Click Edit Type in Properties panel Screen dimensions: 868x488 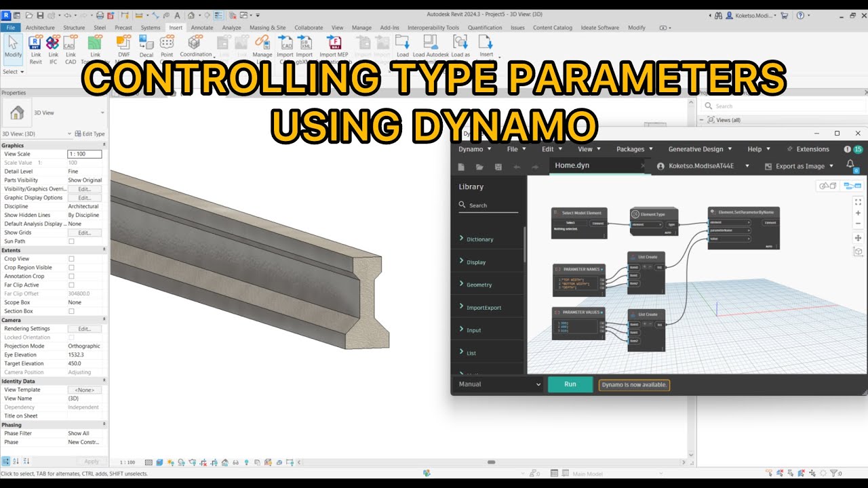[91, 134]
